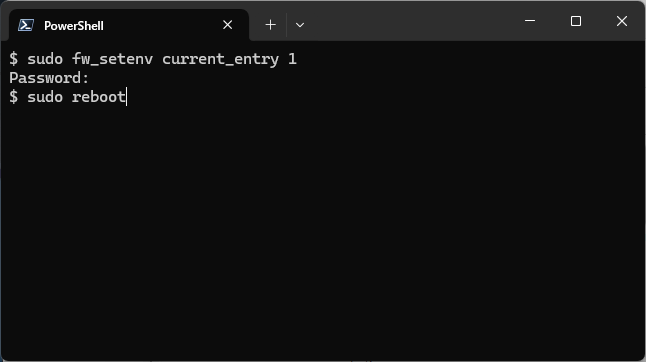
Task: Expand the new tab profile dropdown chevron
Action: pyautogui.click(x=300, y=25)
